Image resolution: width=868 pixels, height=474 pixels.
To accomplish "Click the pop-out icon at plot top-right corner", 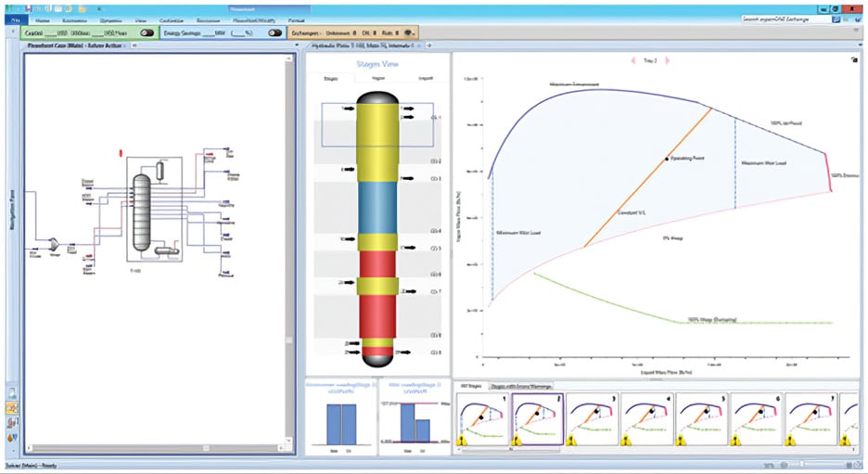I will point(854,60).
